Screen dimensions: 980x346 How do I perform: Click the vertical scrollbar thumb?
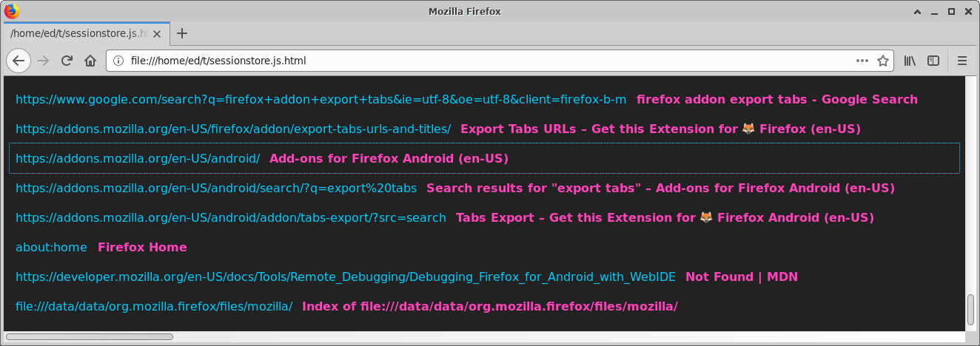(x=971, y=310)
